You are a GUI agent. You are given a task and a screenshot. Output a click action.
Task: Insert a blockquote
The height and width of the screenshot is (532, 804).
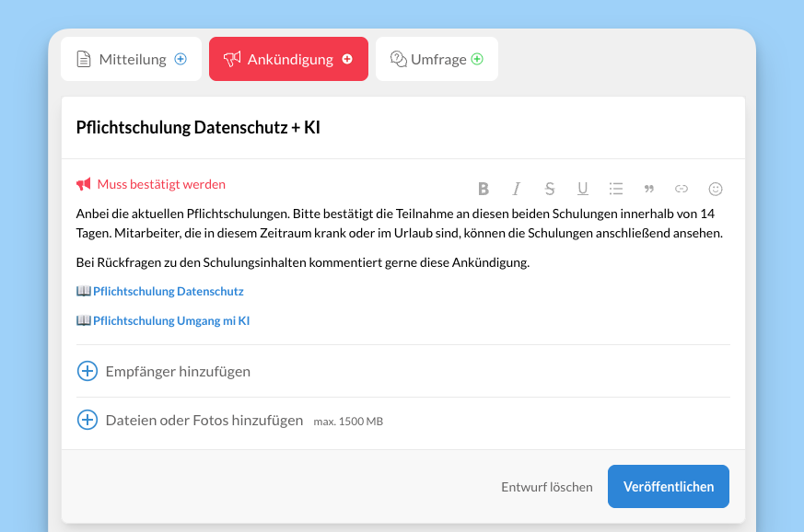click(649, 189)
